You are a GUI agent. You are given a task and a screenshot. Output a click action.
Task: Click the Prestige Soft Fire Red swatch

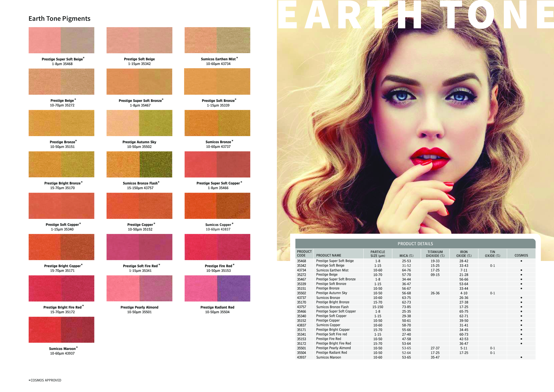click(x=140, y=247)
